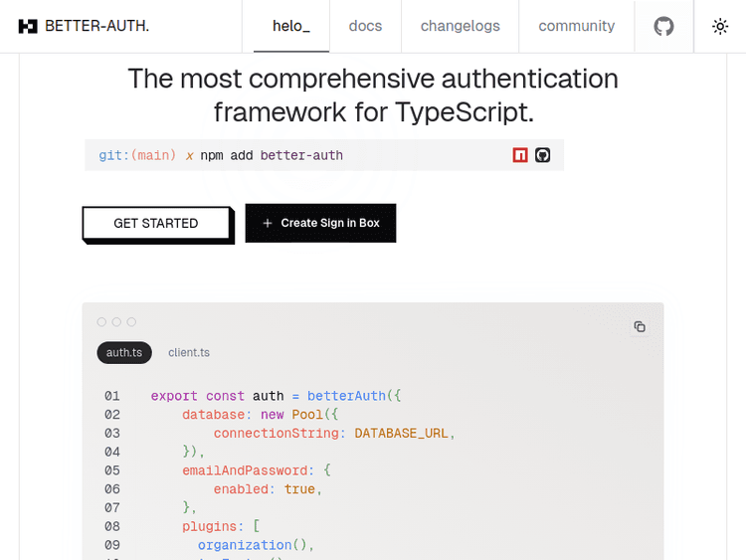Select the helo_ navigation tab
Viewport: 746px width, 560px height.
[x=291, y=26]
